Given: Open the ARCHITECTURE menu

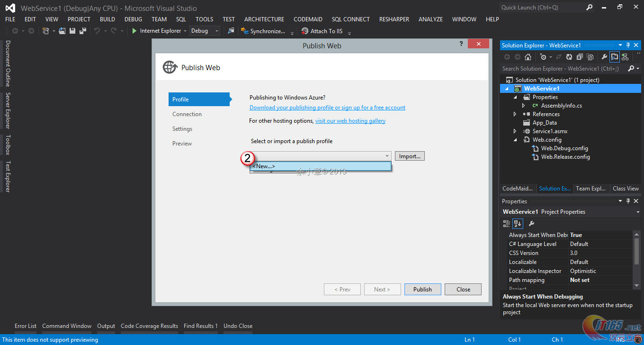Looking at the screenshot, I should [264, 19].
